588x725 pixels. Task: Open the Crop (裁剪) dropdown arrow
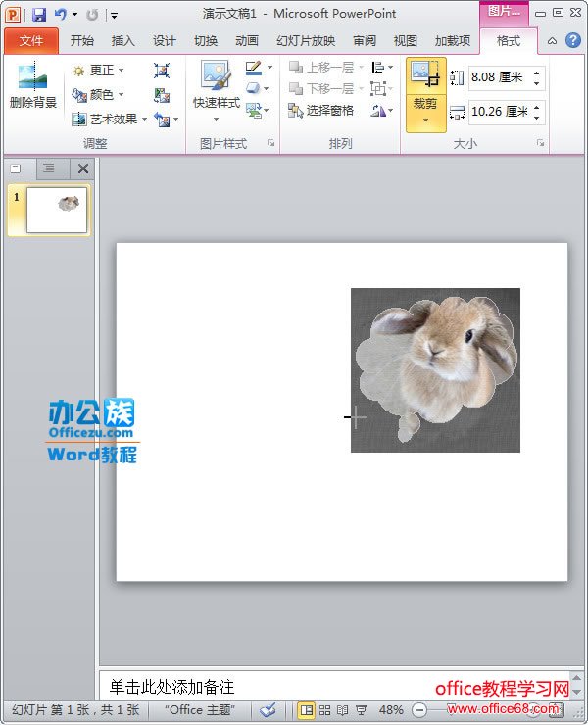(425, 121)
